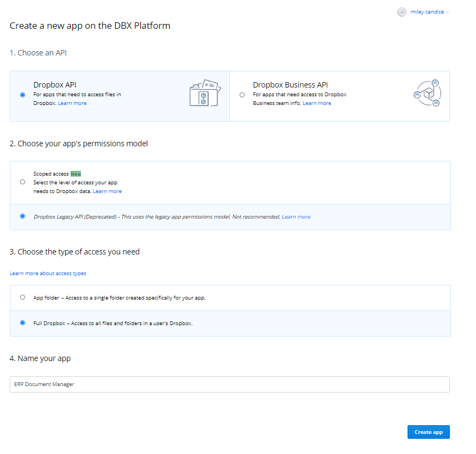The image size is (476, 454).
Task: Choose the Scoped access radio option
Action: pyautogui.click(x=22, y=182)
